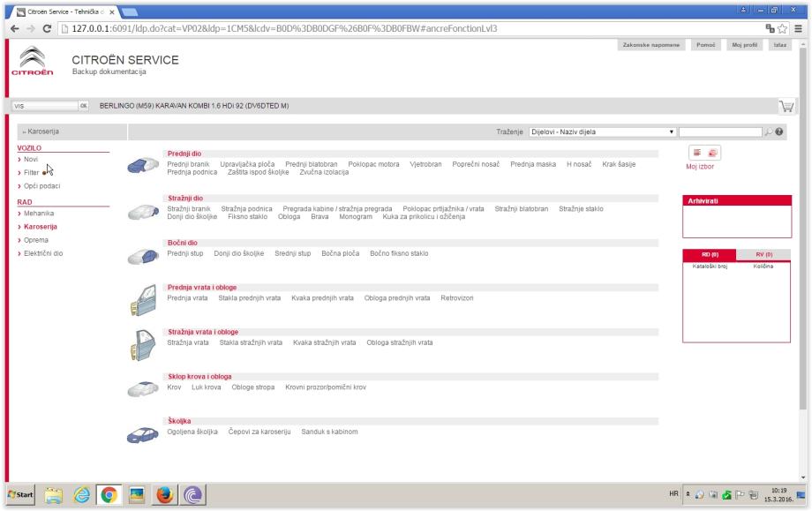Viewport: 812px width, 511px height.
Task: Click the Start button
Action: pyautogui.click(x=20, y=494)
